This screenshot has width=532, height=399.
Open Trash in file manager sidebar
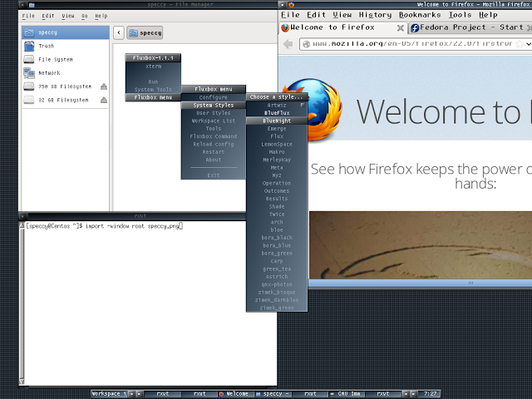[x=47, y=46]
